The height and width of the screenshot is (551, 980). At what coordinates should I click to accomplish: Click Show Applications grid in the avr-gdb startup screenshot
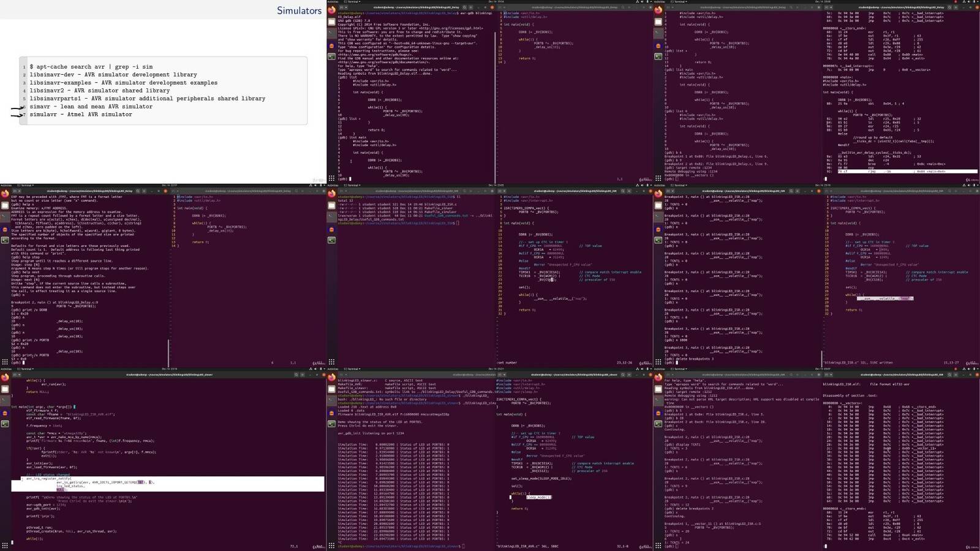pos(331,179)
